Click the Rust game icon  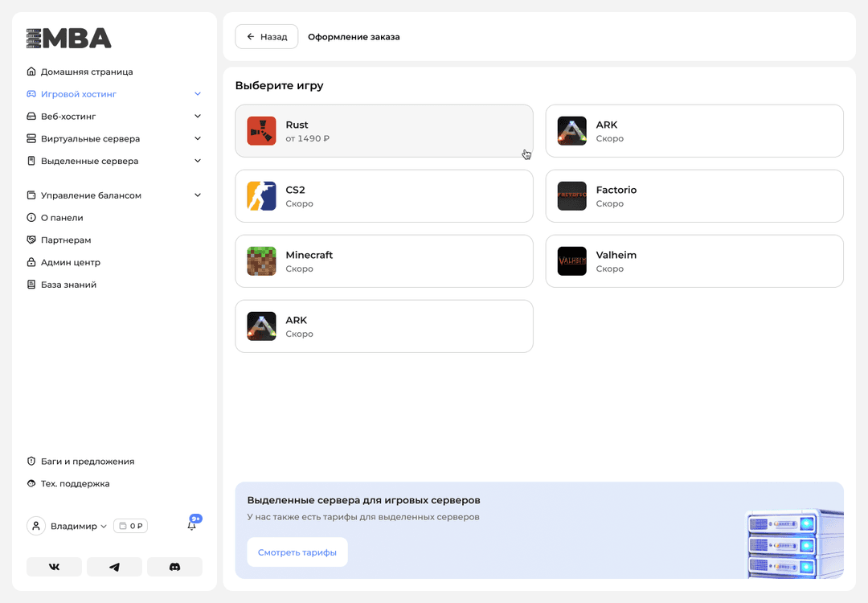(x=261, y=131)
